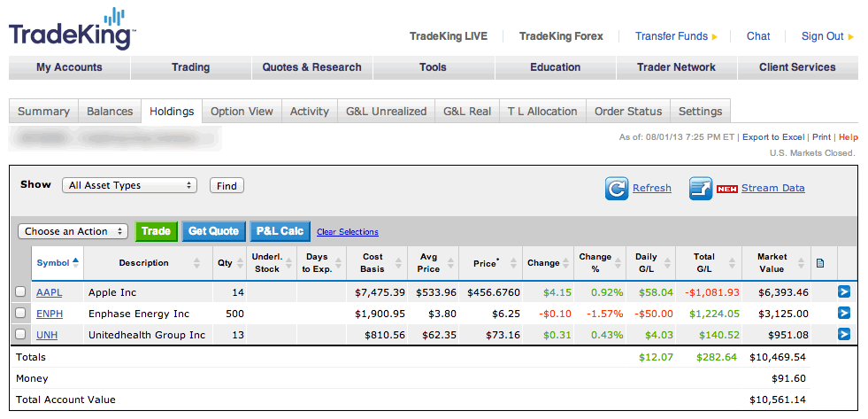Click the Chat link

coord(758,36)
